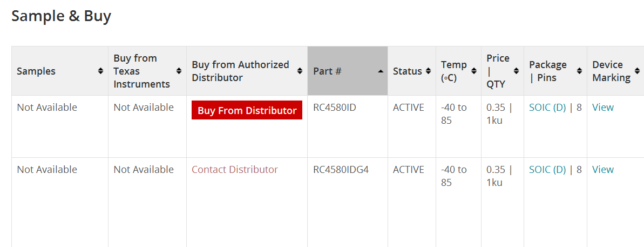644x247 pixels.
Task: Sort by Device Marking column arrows
Action: [637, 71]
